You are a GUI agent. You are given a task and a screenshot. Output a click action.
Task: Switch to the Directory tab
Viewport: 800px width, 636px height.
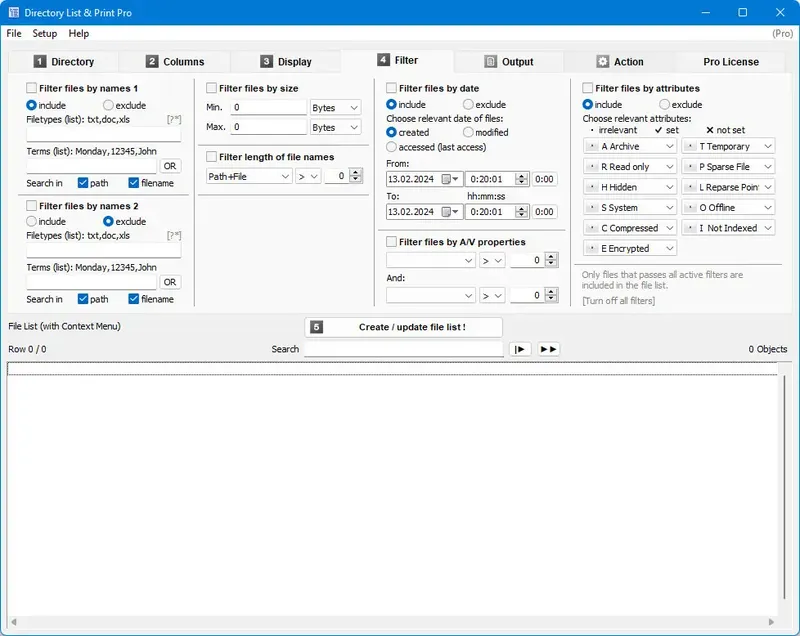pyautogui.click(x=64, y=62)
